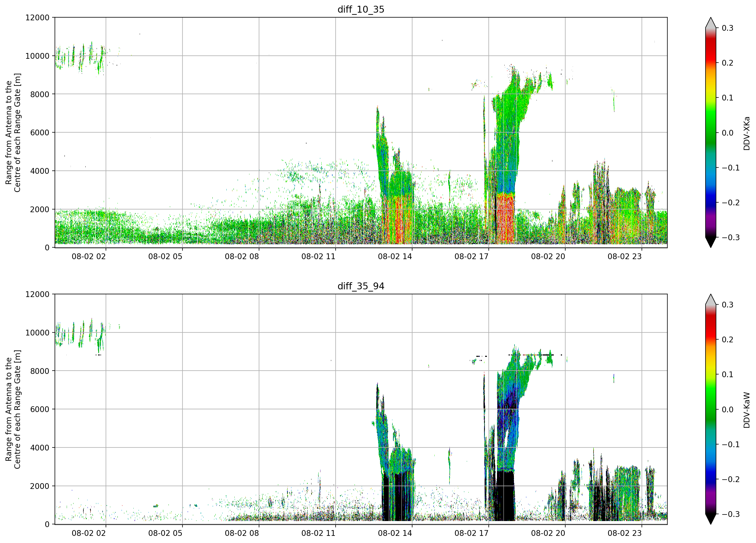
Task: Click the 0.1 tick on the DDV-XKa colorbar
Action: 728,98
